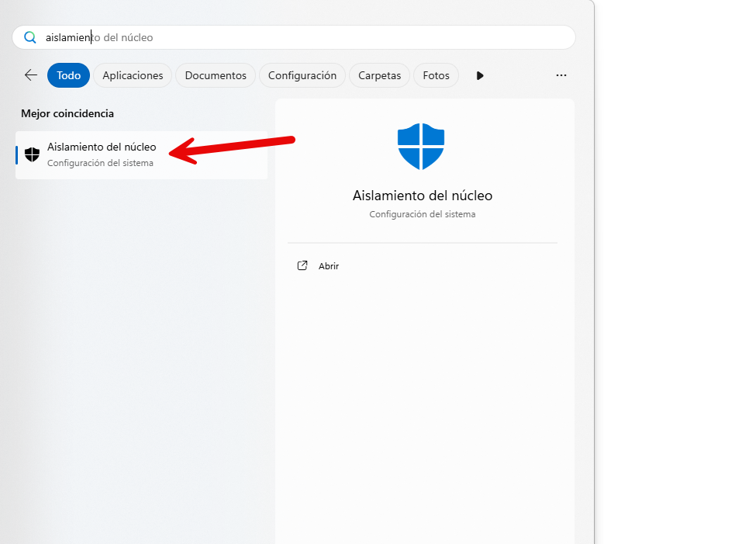Image resolution: width=756 pixels, height=544 pixels.
Task: Click 'Configuración del sistema' under the preview title
Action: [423, 214]
